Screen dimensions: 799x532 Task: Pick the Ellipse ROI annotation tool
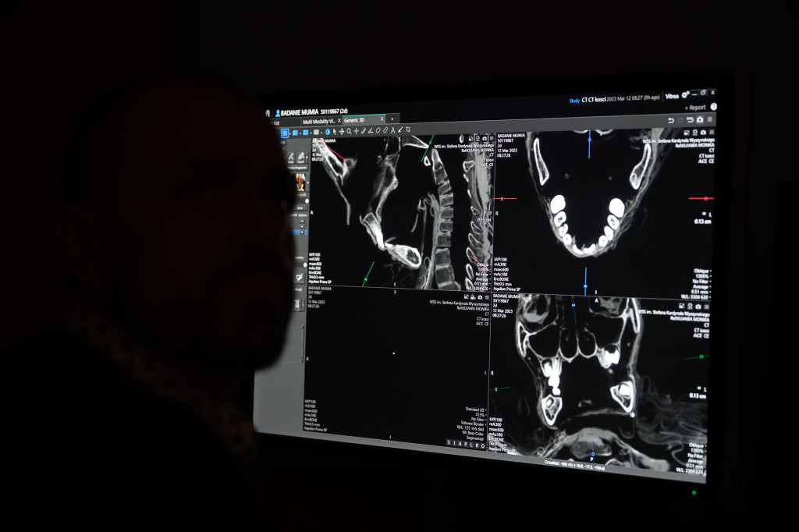coord(378,132)
